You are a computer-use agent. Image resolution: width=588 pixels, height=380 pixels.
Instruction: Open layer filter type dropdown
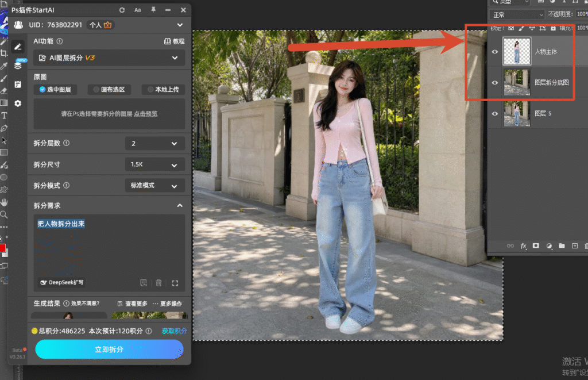510,2
